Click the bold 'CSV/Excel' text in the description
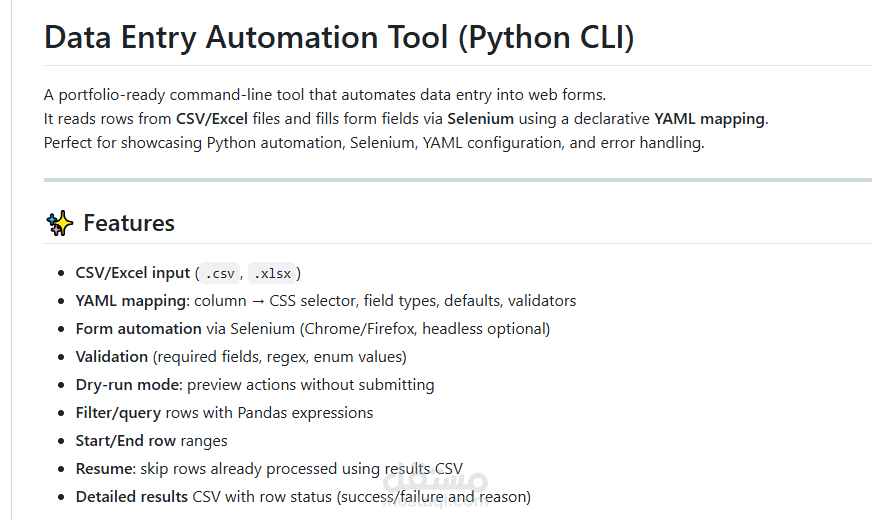Viewport: 872px width, 520px height. coord(212,118)
